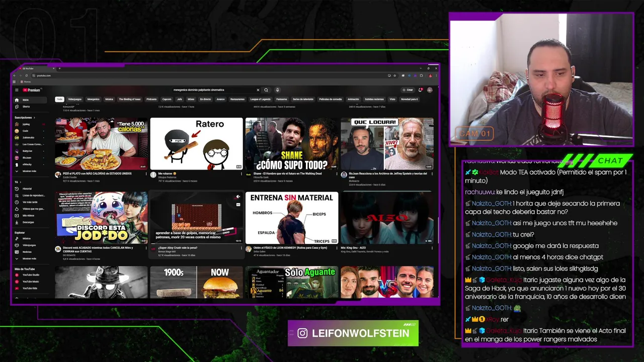Screen dimensions: 644x362
Task: Open Shorts from the sidebar
Action: 30,107
